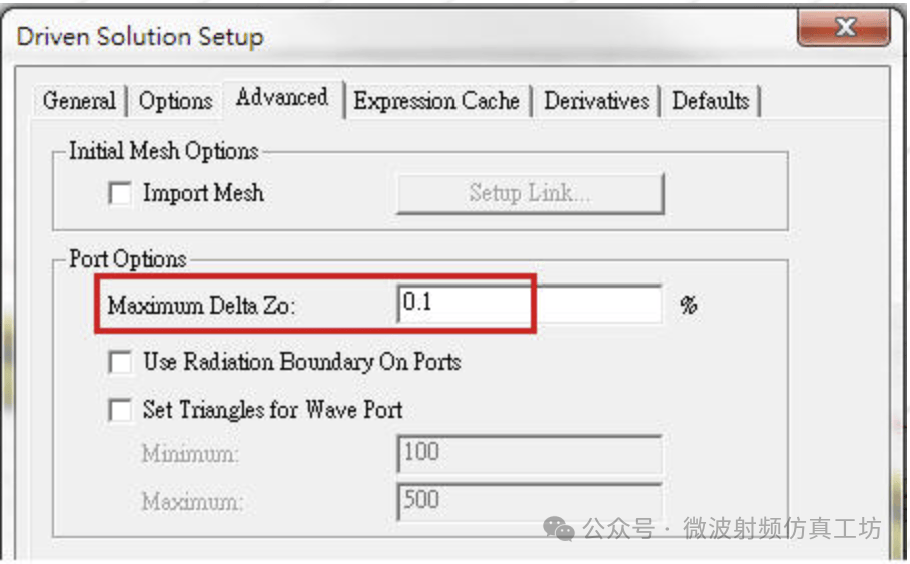Close the Driven Solution Setup dialog
Image resolution: width=910 pixels, height=564 pixels.
coord(845,30)
